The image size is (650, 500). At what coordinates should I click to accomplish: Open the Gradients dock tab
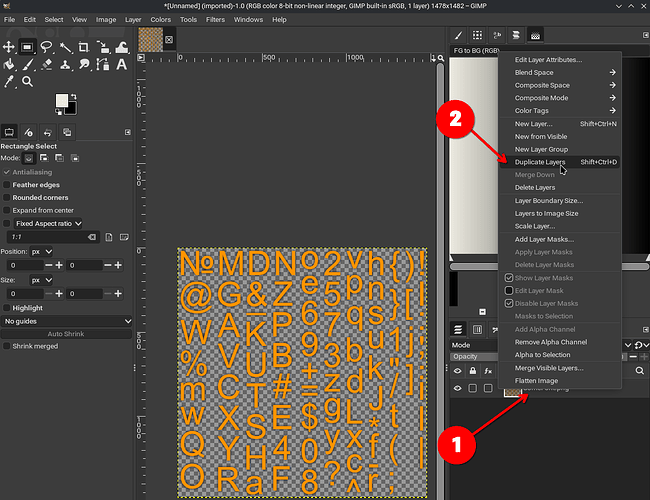pyautogui.click(x=536, y=35)
